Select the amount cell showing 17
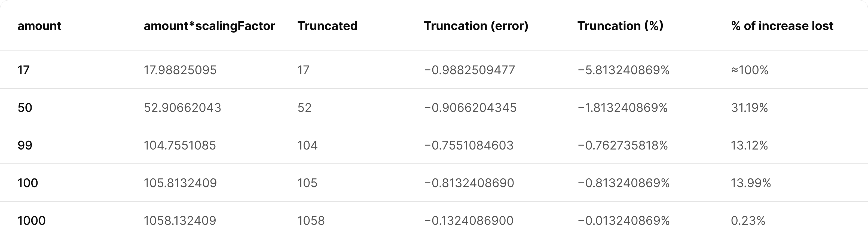868x239 pixels. click(x=24, y=70)
